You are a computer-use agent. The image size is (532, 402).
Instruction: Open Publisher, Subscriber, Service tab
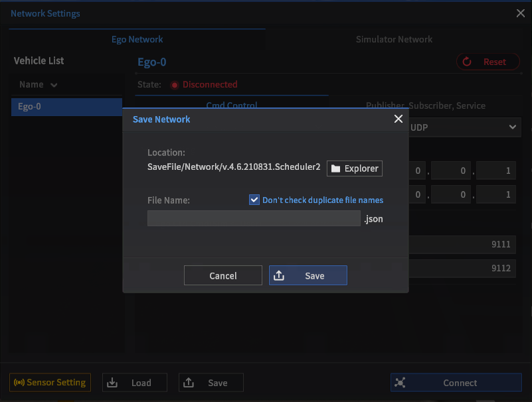point(426,105)
